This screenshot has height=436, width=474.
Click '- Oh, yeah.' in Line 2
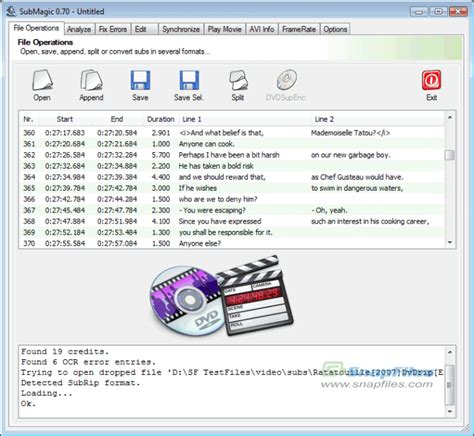coord(329,210)
